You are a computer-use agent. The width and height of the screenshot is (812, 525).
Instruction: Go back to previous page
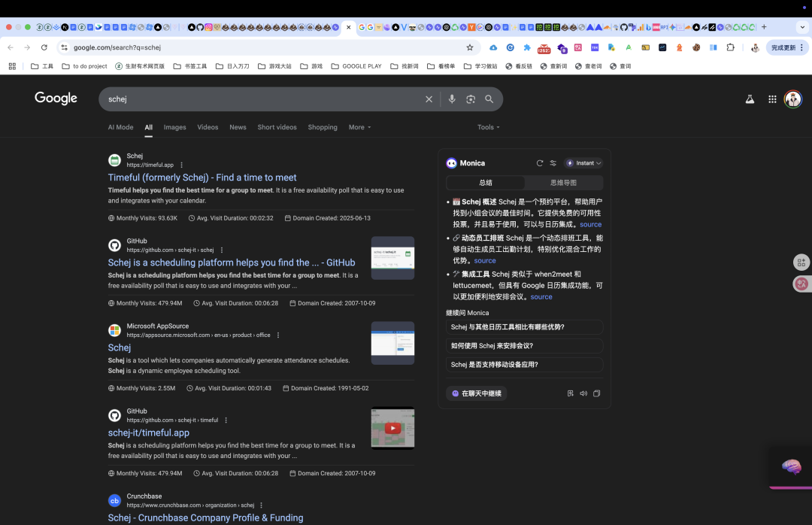[11, 47]
